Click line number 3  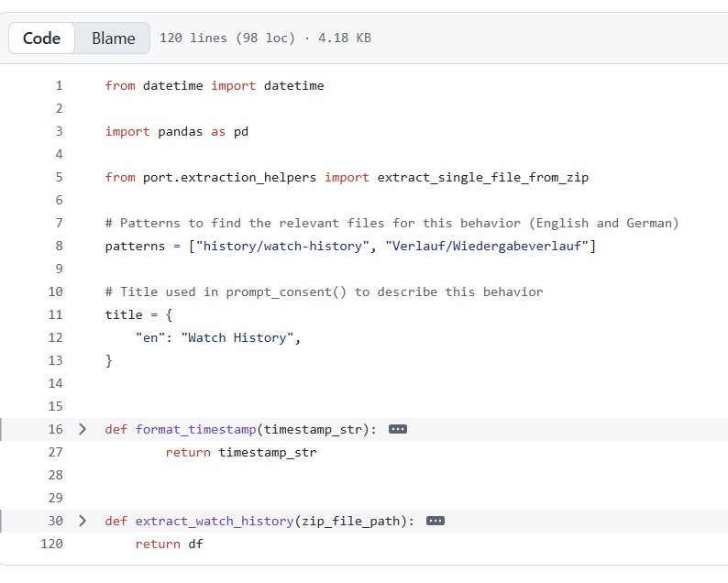[x=59, y=131]
